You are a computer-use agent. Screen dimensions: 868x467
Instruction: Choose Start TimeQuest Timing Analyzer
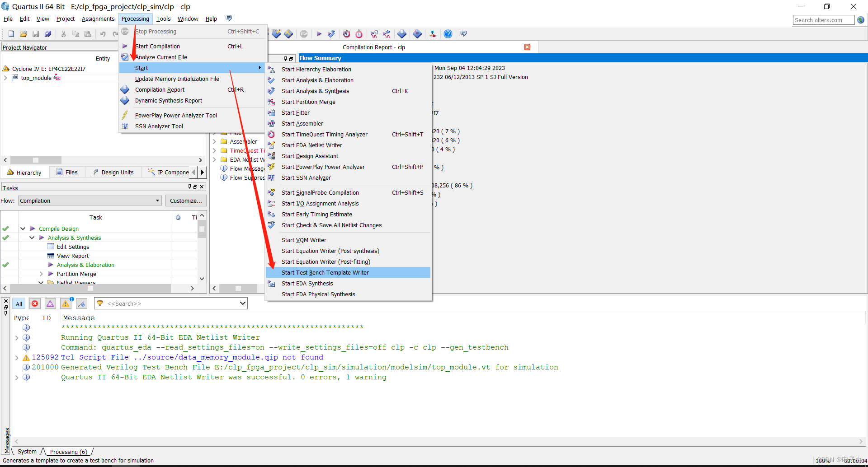(x=348, y=134)
